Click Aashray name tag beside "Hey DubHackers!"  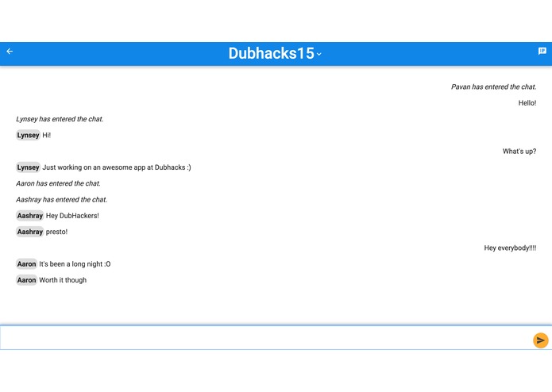(30, 216)
